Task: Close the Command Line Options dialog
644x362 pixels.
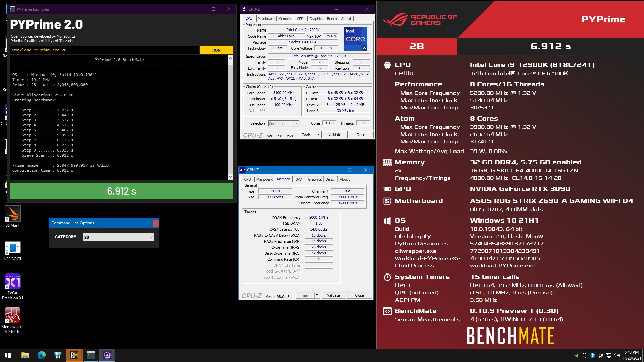Action: click(156, 223)
